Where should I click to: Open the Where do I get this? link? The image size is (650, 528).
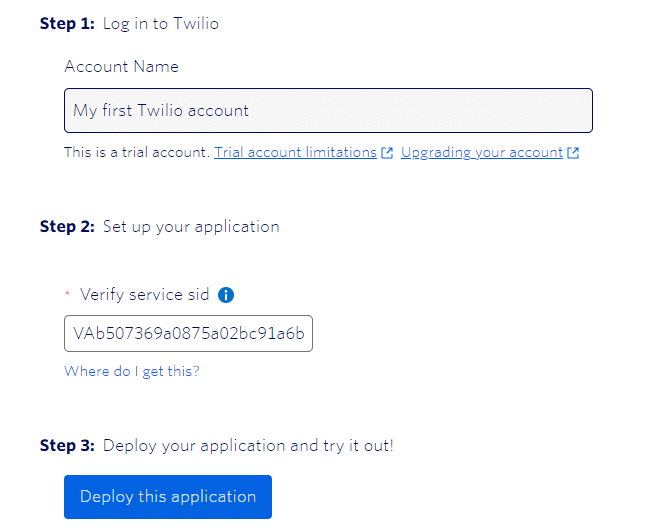click(132, 371)
